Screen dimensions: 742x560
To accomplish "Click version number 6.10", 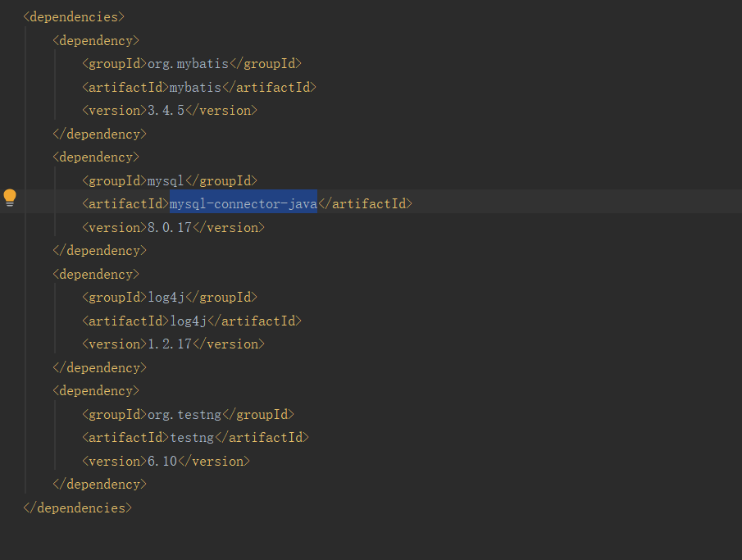I will pyautogui.click(x=162, y=461).
